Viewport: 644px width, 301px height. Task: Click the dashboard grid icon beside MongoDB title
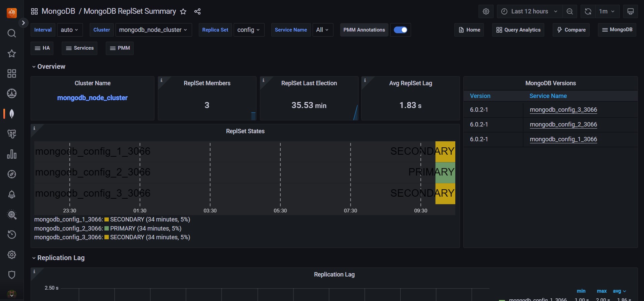[x=34, y=11]
